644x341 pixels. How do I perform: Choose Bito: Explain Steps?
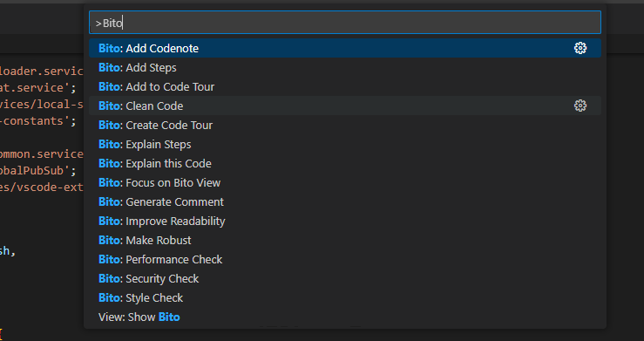click(345, 144)
